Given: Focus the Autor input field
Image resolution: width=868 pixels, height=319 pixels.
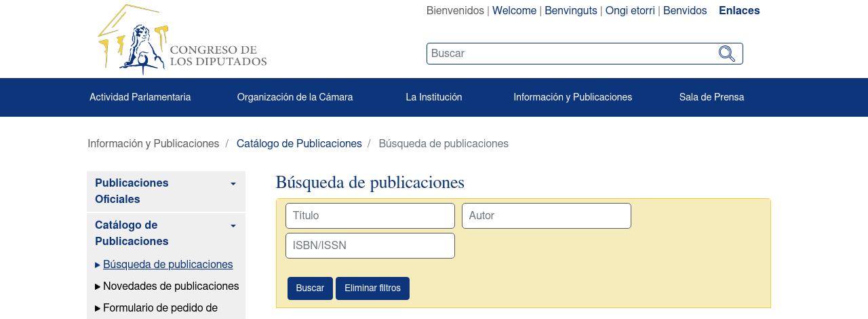Looking at the screenshot, I should (x=547, y=216).
